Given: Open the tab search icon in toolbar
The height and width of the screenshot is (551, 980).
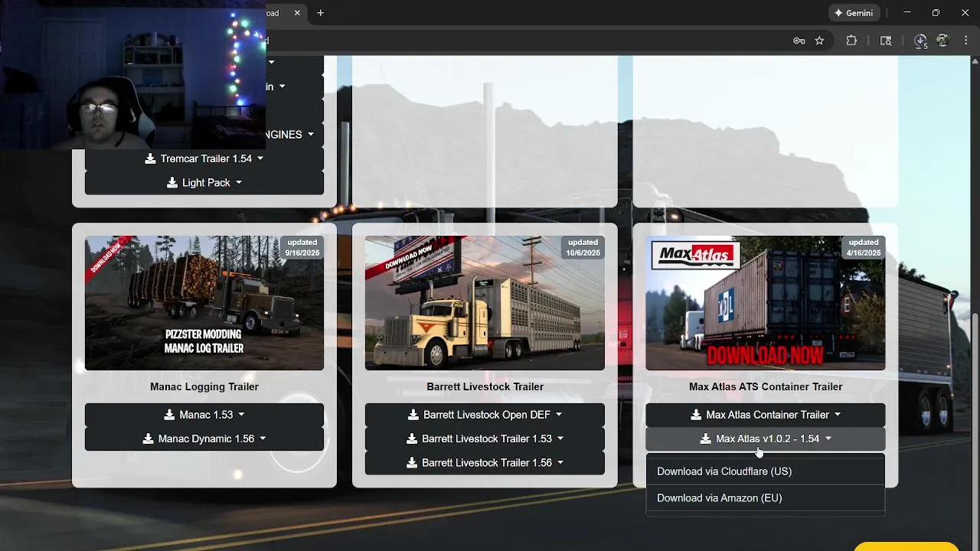Looking at the screenshot, I should tap(886, 41).
